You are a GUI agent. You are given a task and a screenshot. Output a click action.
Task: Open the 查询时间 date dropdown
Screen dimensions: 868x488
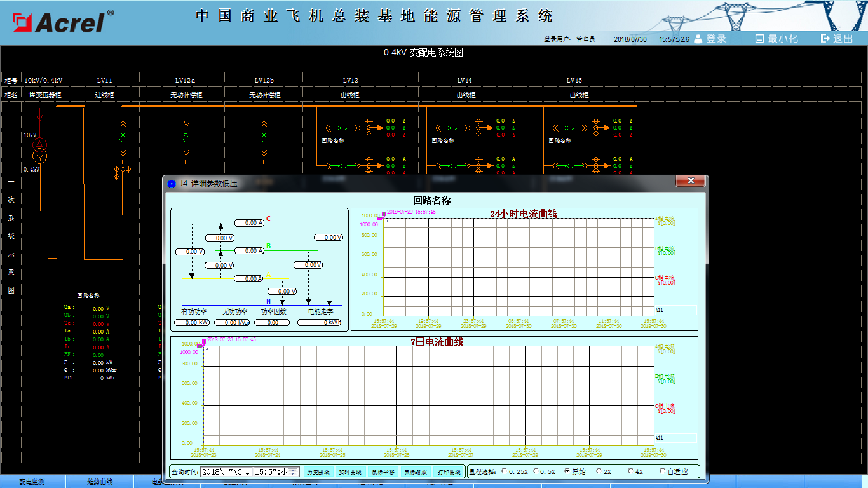tap(247, 472)
